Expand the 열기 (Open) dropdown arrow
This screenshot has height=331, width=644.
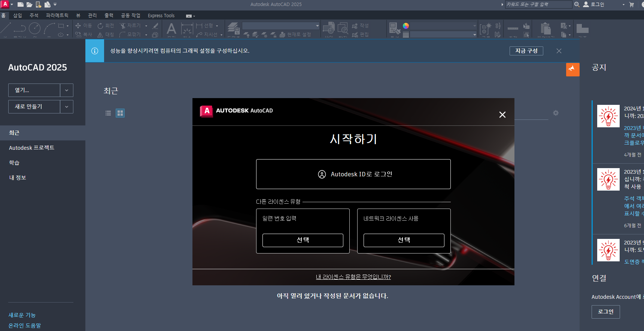[x=67, y=90]
